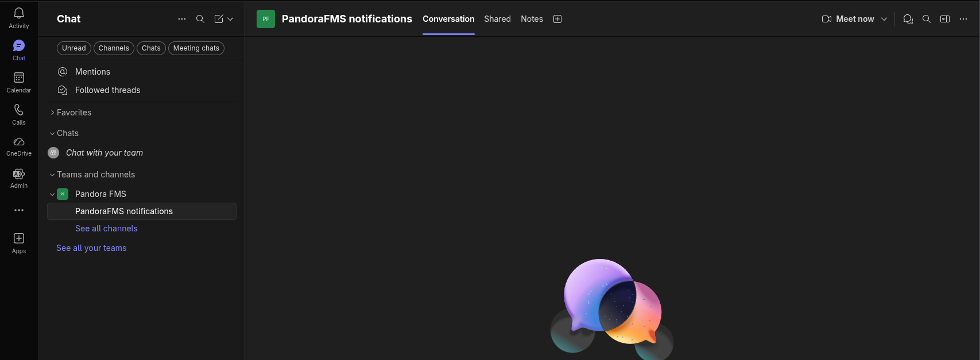Click the PF channel avatar in header
Image resolution: width=980 pixels, height=360 pixels.
point(266,19)
